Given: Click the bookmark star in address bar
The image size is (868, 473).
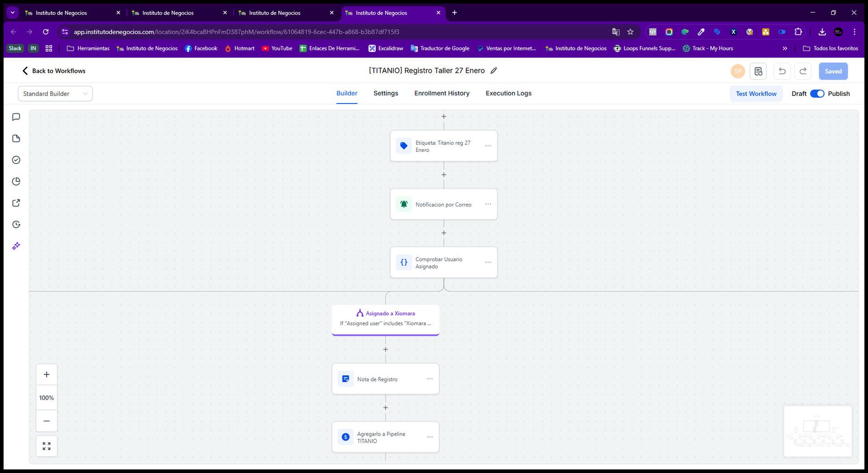Looking at the screenshot, I should click(630, 32).
